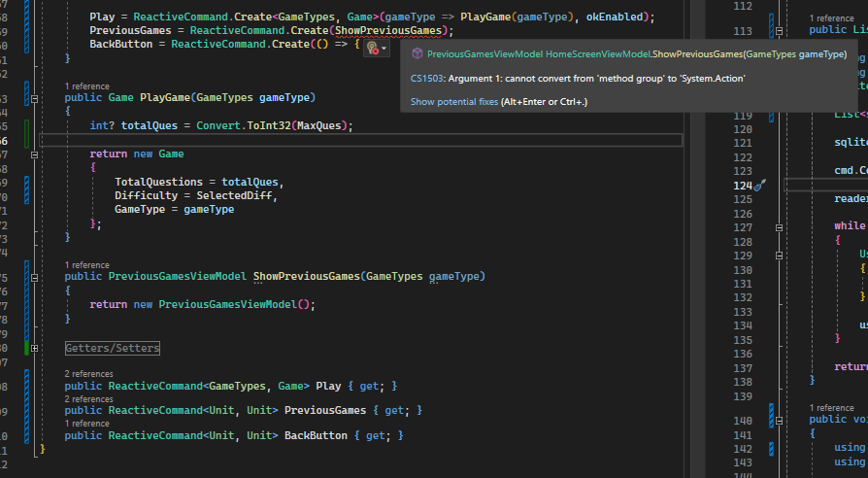The height and width of the screenshot is (478, 868).
Task: Click the collapsed Getters/Setters region label
Action: tap(113, 348)
